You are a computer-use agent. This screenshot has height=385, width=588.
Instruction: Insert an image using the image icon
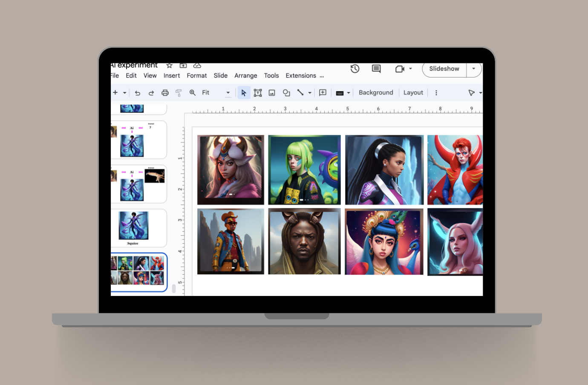pyautogui.click(x=272, y=92)
